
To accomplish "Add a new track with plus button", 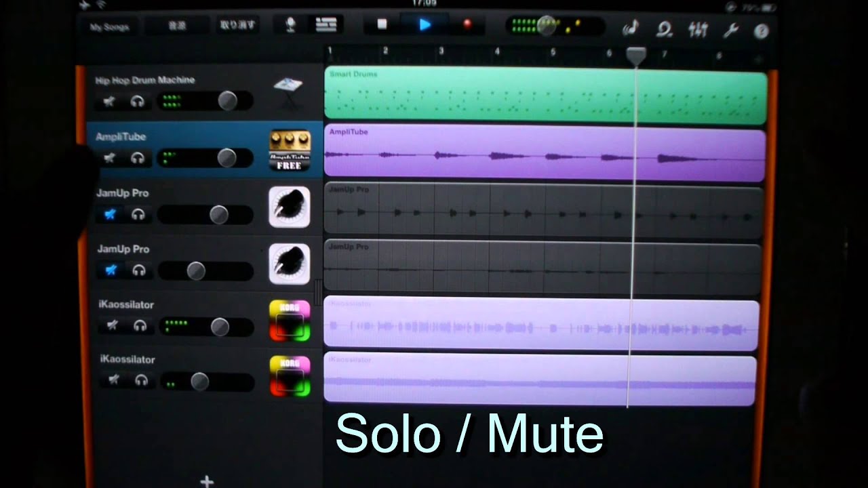I will 207,481.
